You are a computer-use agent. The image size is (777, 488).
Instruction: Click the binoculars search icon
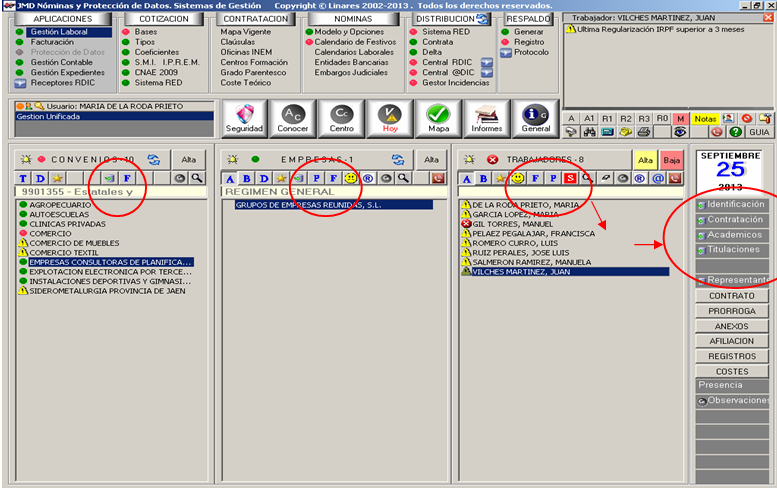[590, 132]
